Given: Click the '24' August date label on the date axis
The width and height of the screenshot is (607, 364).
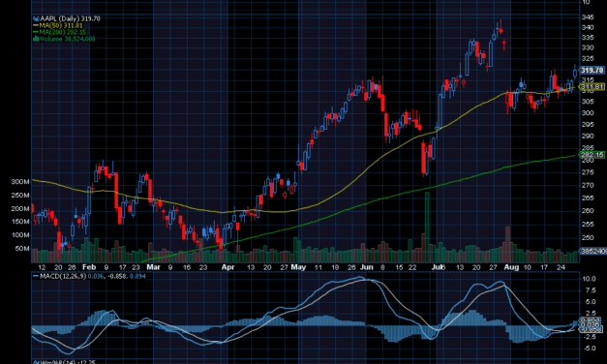Looking at the screenshot, I should pyautogui.click(x=561, y=267).
